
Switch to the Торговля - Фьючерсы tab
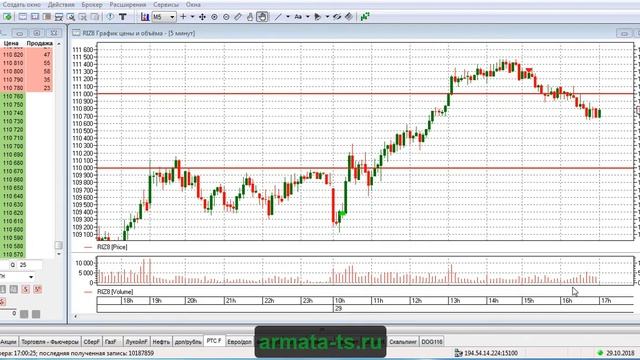50,342
